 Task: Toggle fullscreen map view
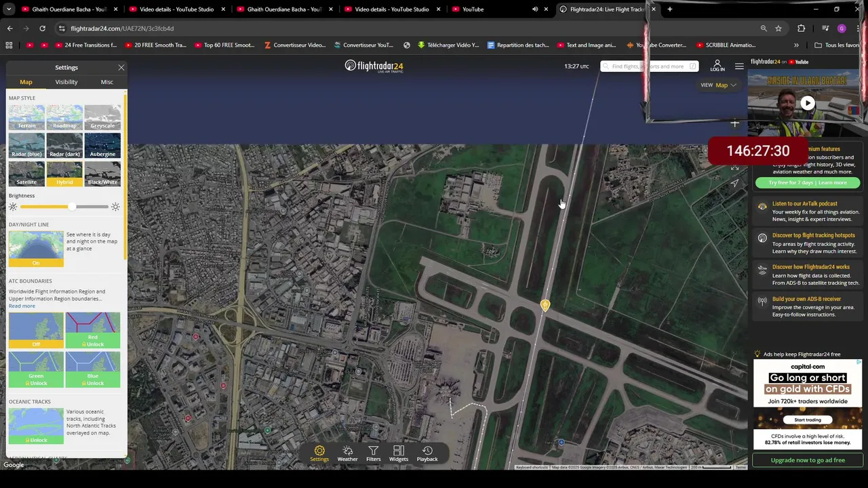coord(734,167)
